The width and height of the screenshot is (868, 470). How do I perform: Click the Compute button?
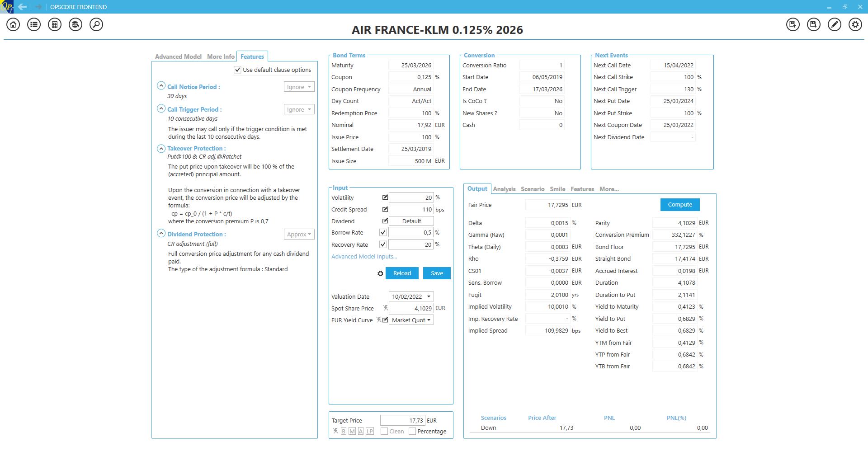680,204
